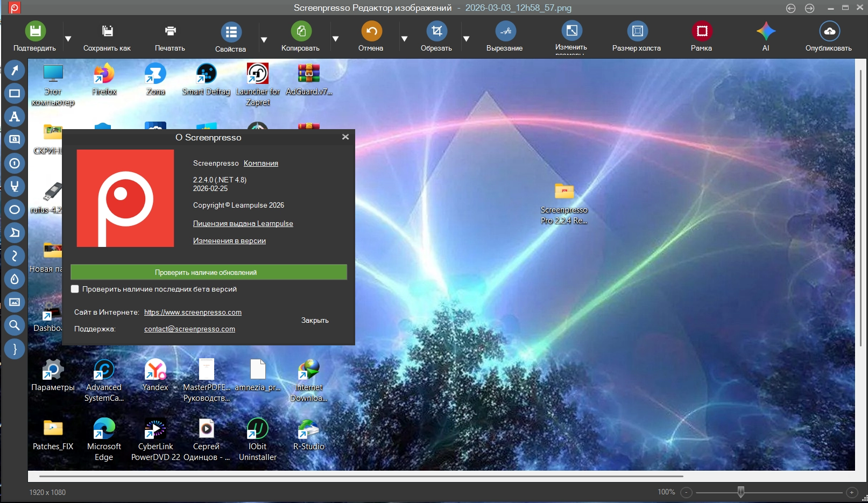Open the Лицензия выдана Learnpulse link

coord(243,223)
